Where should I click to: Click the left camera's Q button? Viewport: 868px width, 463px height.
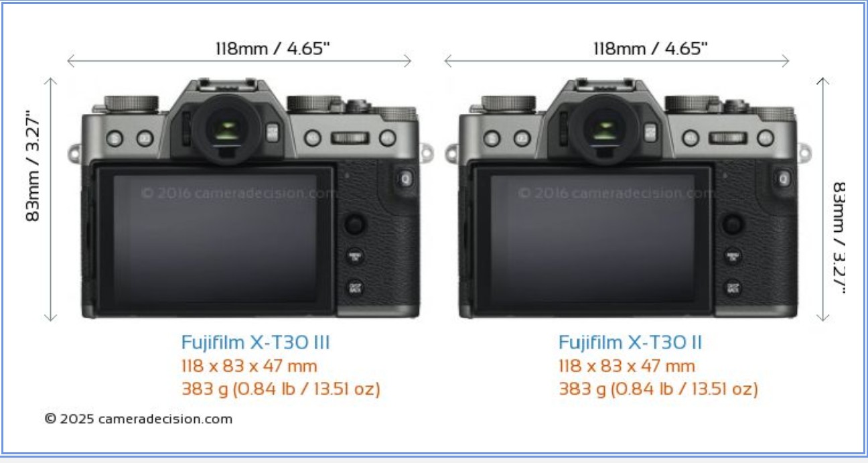pyautogui.click(x=405, y=178)
